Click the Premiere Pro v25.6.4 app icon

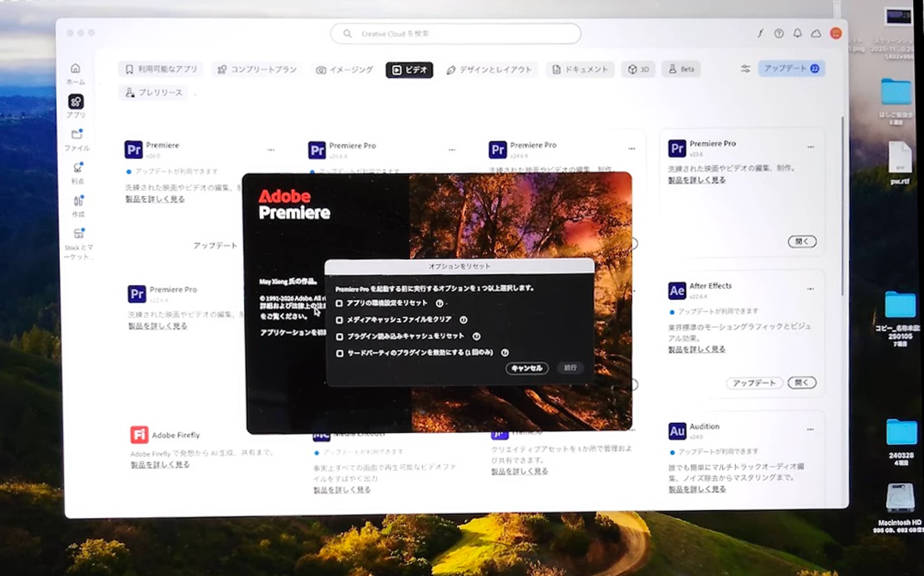(x=317, y=150)
